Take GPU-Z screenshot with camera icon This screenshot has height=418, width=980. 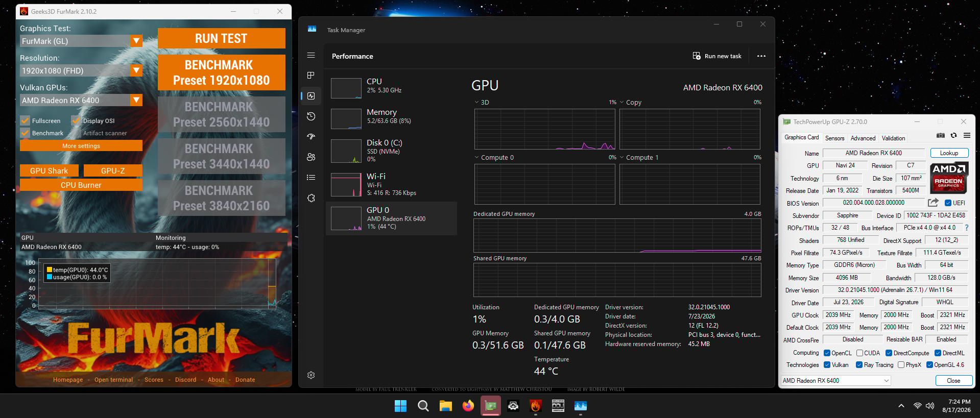click(941, 136)
